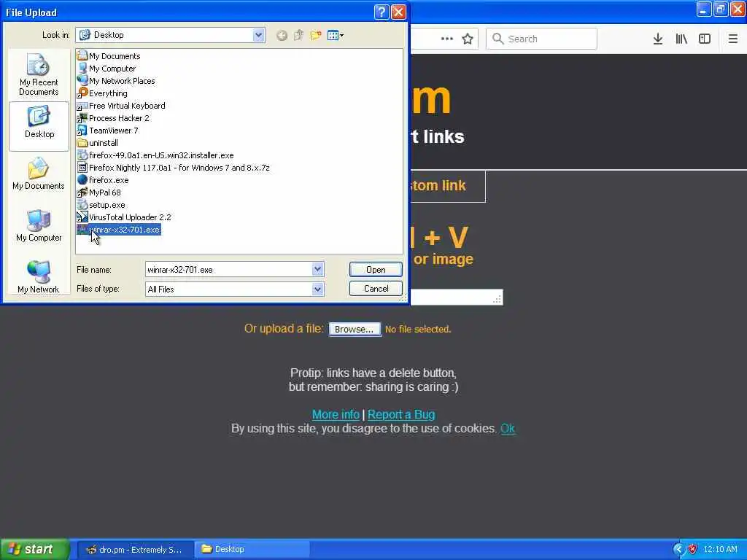This screenshot has height=560, width=747.
Task: Select setup.exe in the file list
Action: [x=101, y=204]
